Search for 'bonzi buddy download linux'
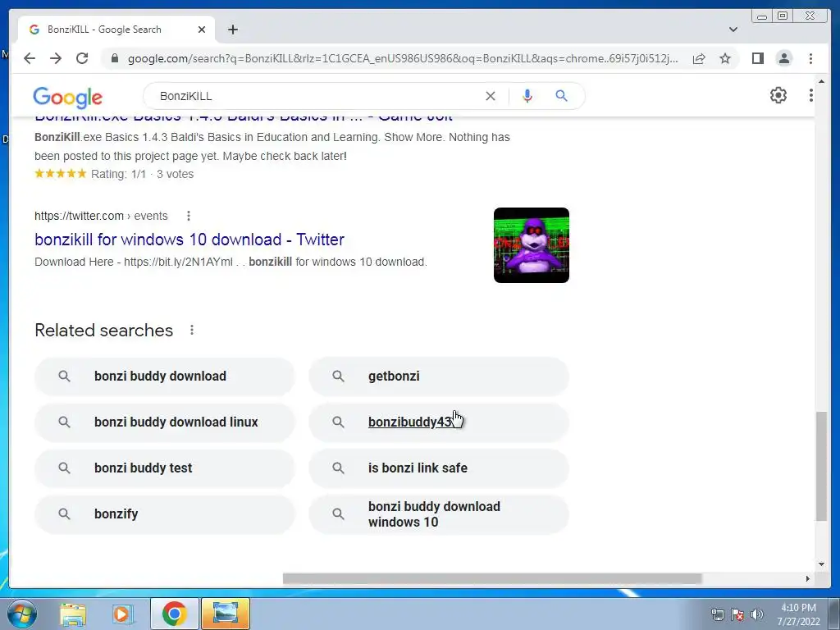The height and width of the screenshot is (630, 840). pyautogui.click(x=164, y=422)
